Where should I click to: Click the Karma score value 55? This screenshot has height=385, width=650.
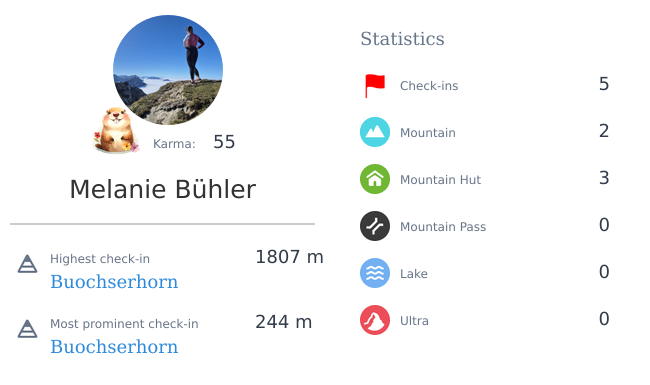coord(224,142)
